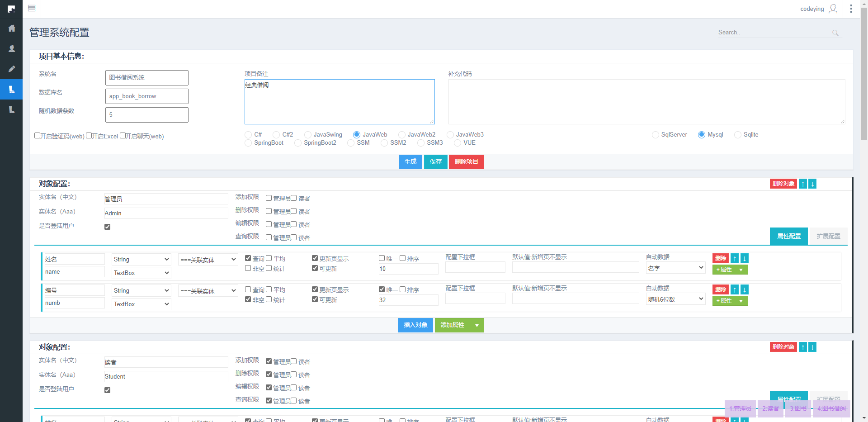Select the highlighted boot icon in the sidebar
Screen dimensions: 868x422
[12, 89]
